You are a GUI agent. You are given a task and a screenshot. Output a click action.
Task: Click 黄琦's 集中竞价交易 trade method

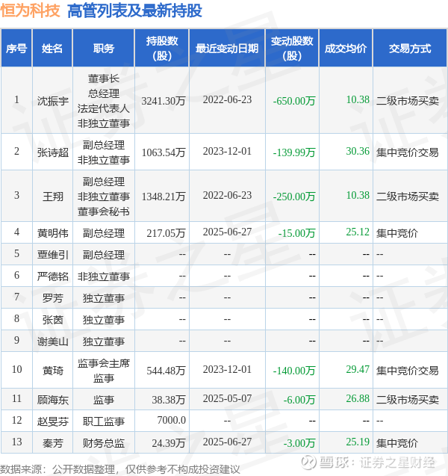408,370
